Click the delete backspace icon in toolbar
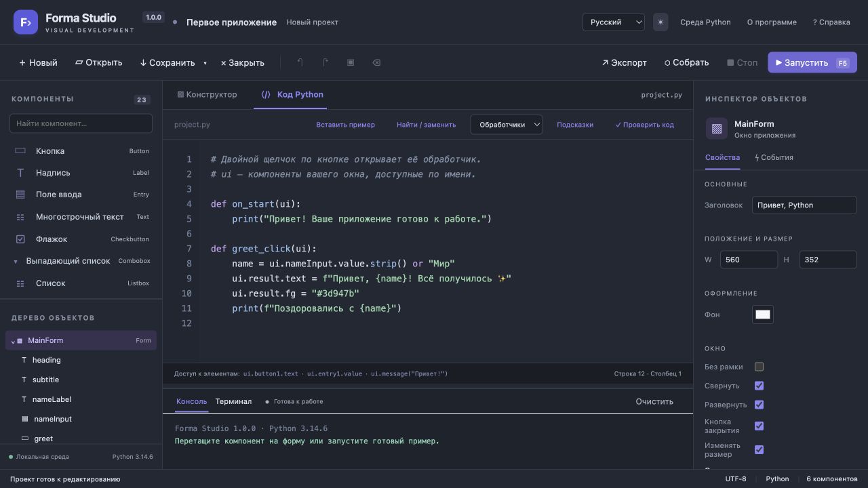This screenshot has width=868, height=488. pyautogui.click(x=376, y=62)
